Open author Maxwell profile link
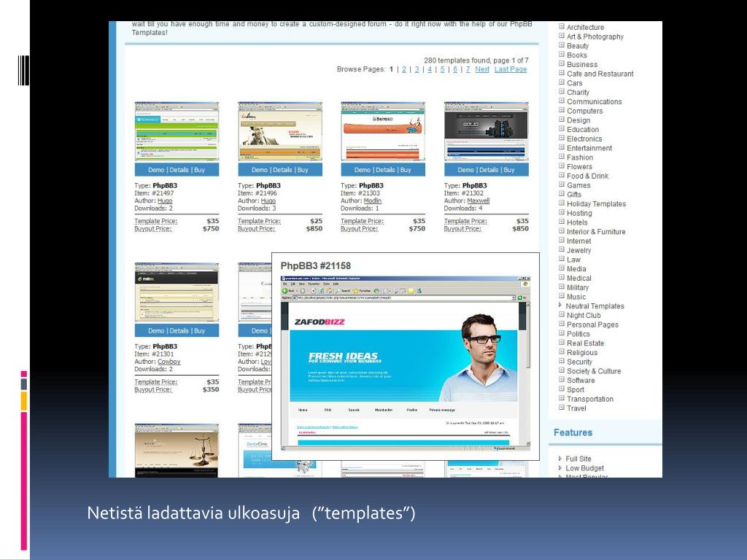This screenshot has height=560, width=747. pos(479,201)
